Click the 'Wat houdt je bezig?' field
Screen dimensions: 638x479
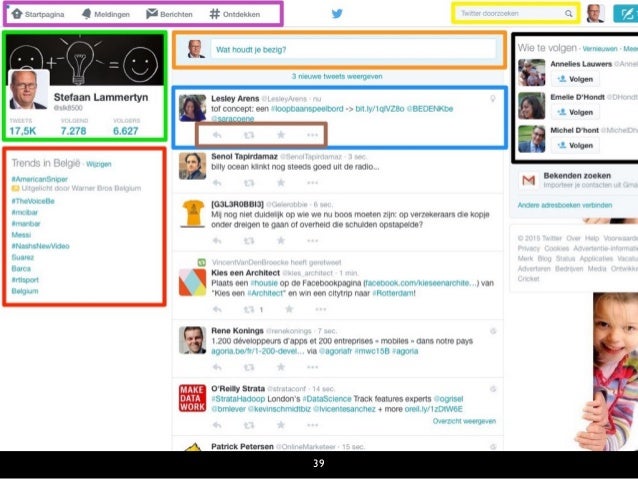[353, 50]
